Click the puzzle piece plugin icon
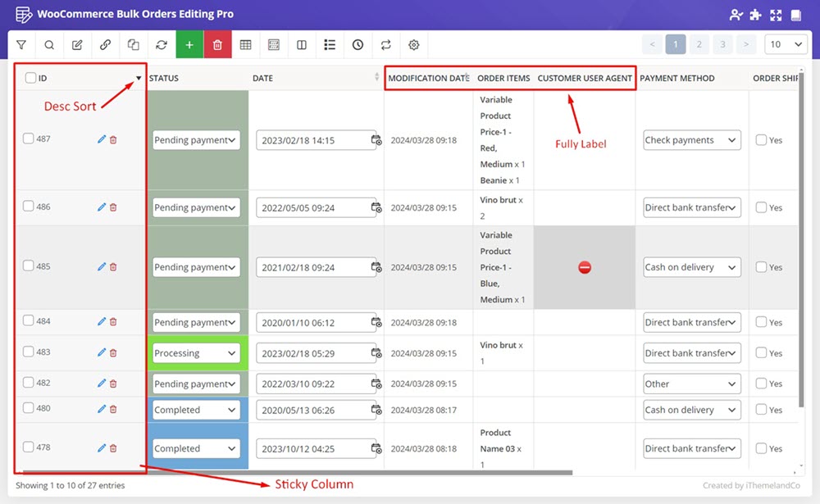The image size is (820, 504). (x=756, y=15)
